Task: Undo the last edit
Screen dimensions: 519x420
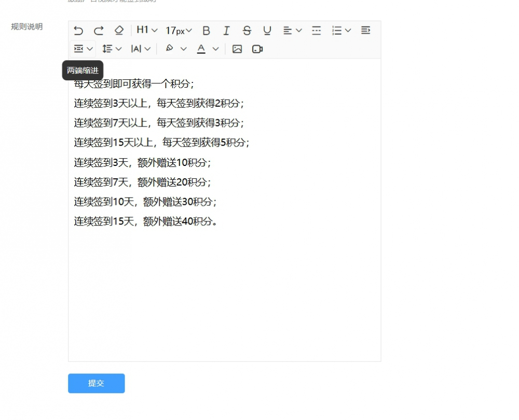Action: point(78,31)
